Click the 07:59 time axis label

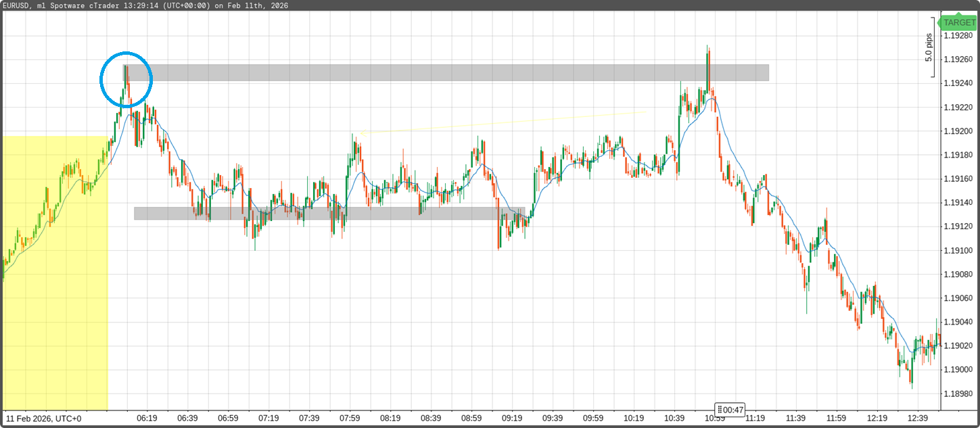pos(350,419)
